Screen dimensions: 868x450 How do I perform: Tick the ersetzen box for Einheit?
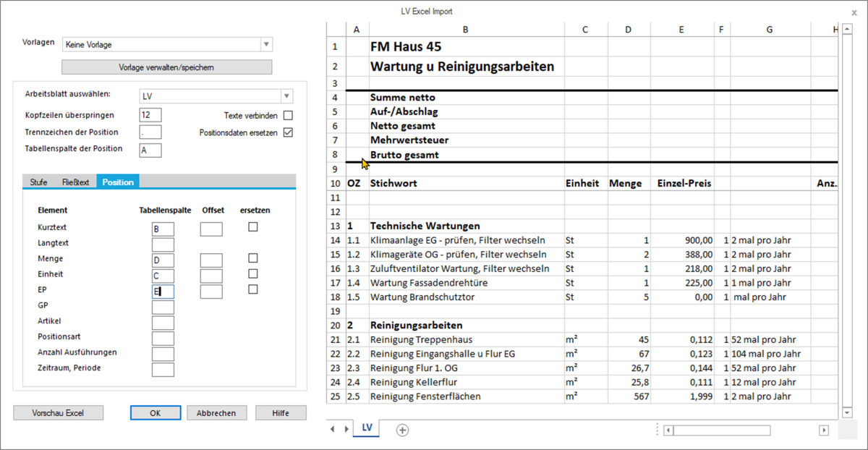pyautogui.click(x=252, y=274)
